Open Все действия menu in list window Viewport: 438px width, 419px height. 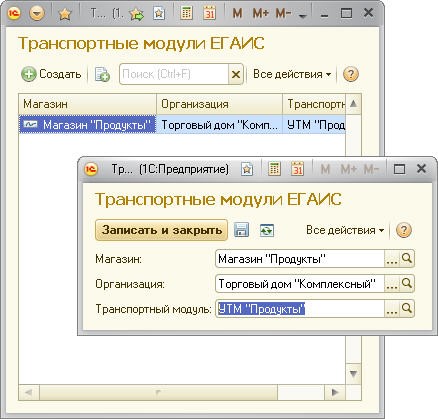pyautogui.click(x=292, y=74)
